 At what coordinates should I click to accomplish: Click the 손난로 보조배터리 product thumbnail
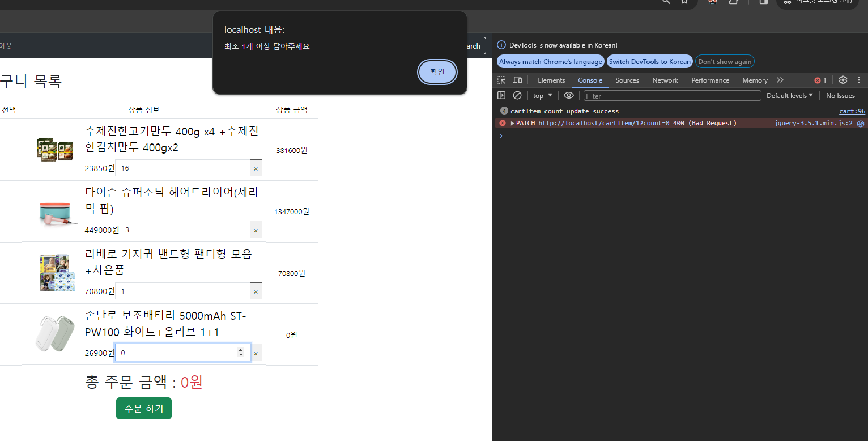(54, 334)
